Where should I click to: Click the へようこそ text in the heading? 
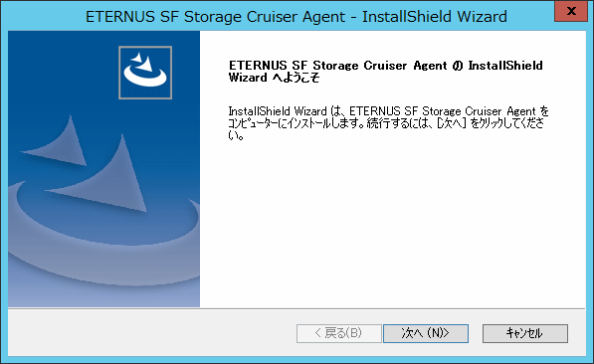296,78
